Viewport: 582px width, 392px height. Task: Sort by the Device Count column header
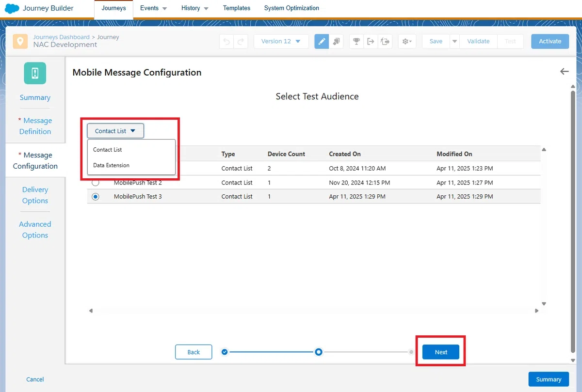286,154
